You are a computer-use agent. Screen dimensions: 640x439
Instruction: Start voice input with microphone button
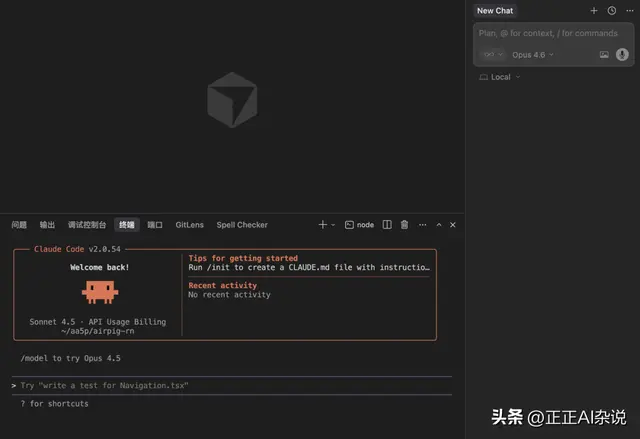pos(622,55)
